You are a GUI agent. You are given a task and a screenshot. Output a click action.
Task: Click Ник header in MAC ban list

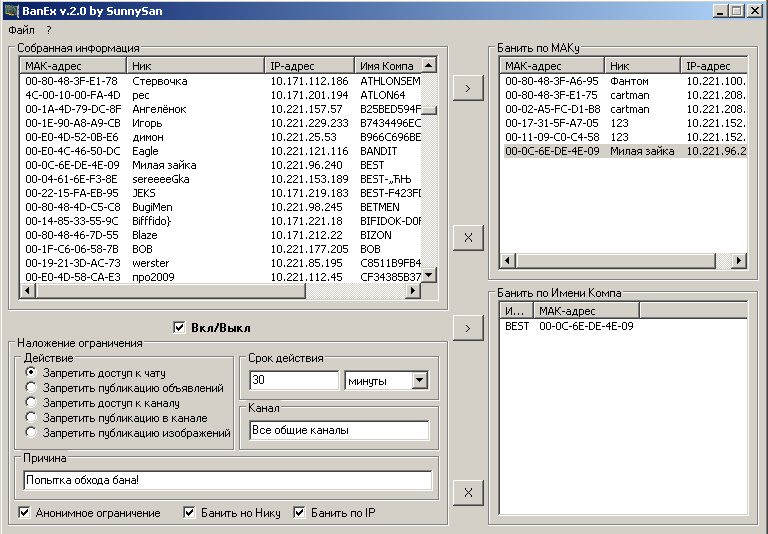642,66
